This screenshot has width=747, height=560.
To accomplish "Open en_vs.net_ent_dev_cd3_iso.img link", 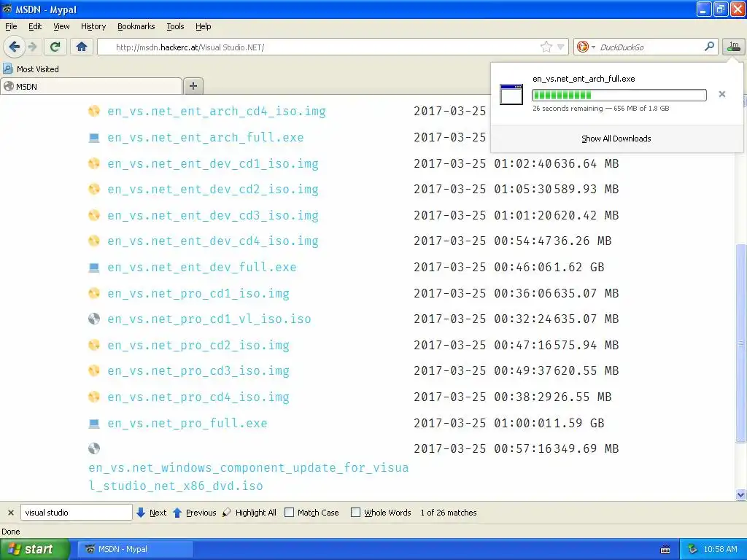I will tap(213, 216).
